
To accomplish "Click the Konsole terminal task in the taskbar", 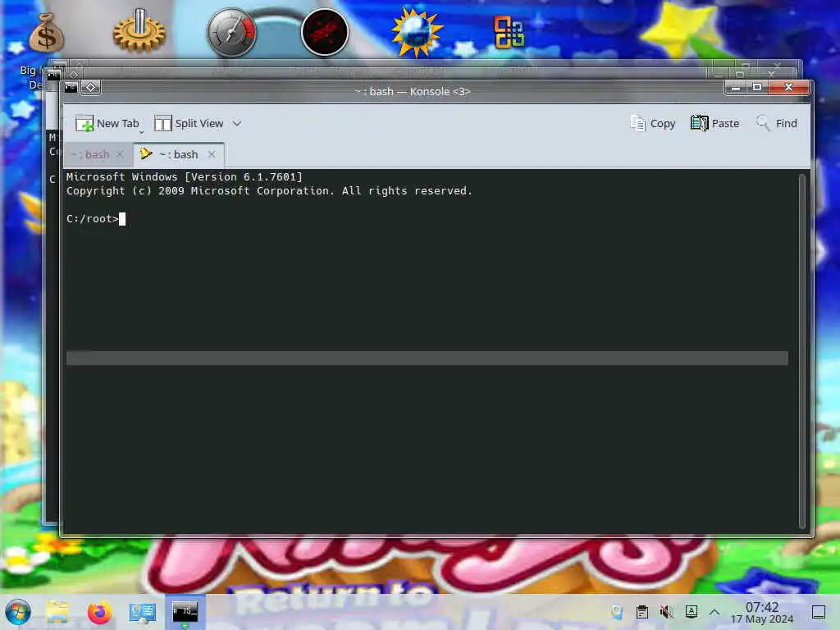I will 185,612.
